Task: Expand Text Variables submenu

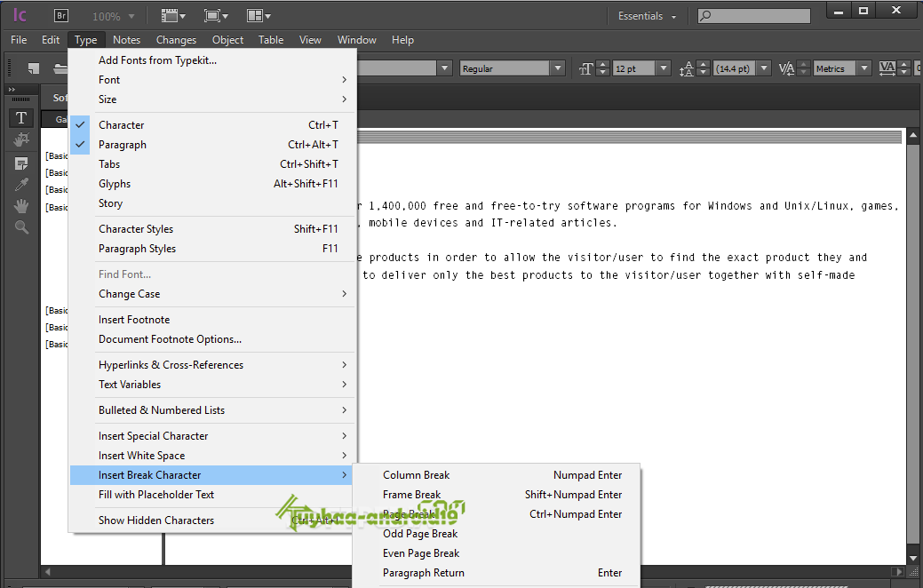Action: coord(213,385)
